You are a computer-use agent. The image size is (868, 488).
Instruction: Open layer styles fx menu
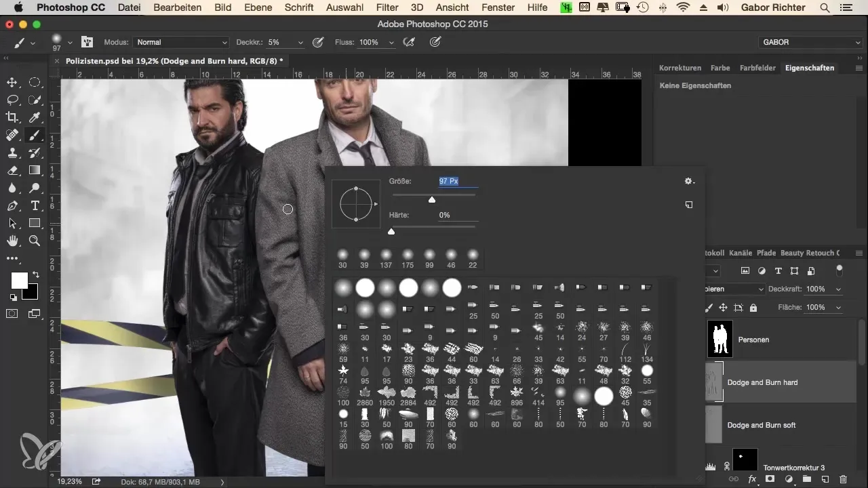tap(752, 479)
